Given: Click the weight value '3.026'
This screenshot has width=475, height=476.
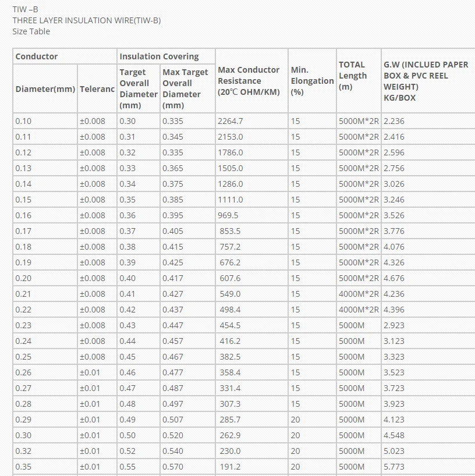Looking at the screenshot, I should (x=394, y=184).
